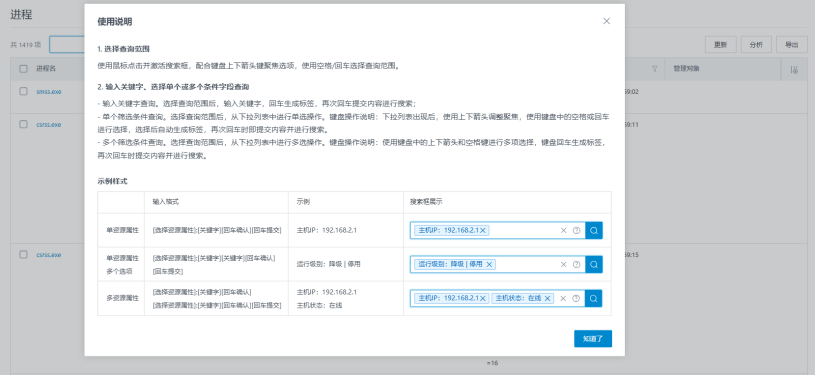
Task: Open csrss.exe link in row ending 59:15
Action: [x=48, y=255]
